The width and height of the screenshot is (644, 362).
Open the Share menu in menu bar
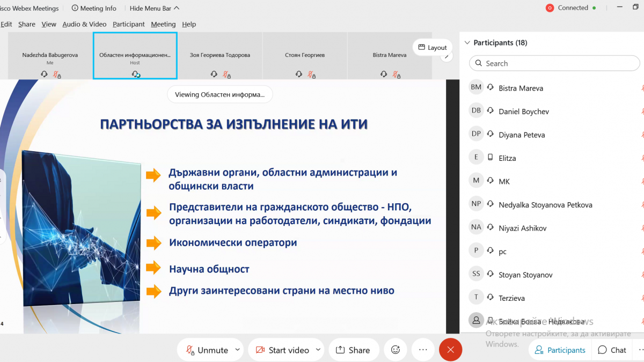click(x=26, y=24)
